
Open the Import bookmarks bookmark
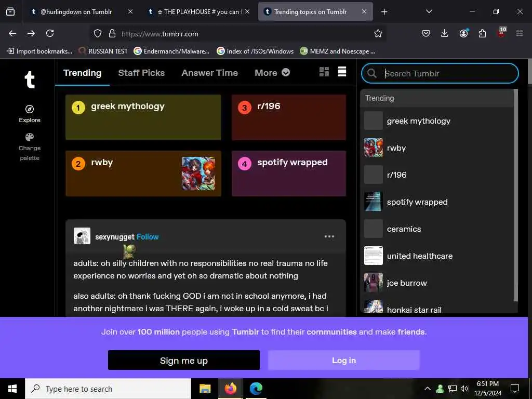[39, 51]
